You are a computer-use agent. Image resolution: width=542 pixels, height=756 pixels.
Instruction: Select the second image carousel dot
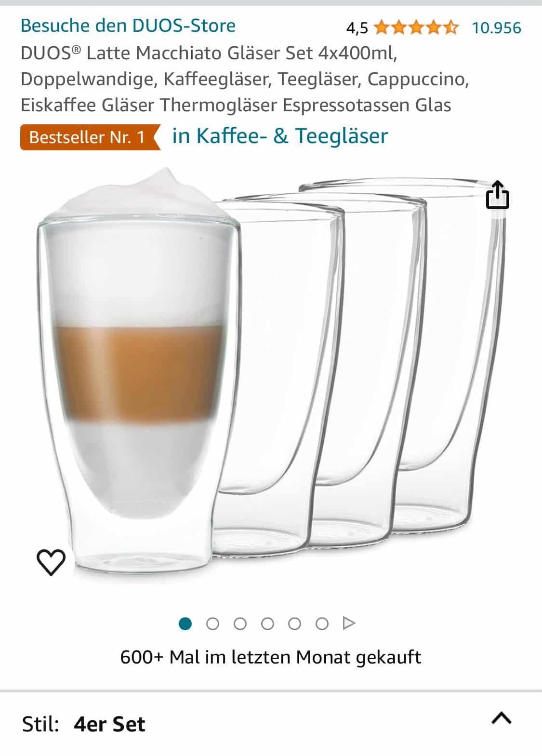point(212,624)
